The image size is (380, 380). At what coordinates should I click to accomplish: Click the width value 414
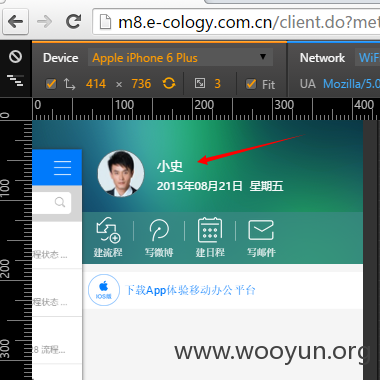(96, 84)
